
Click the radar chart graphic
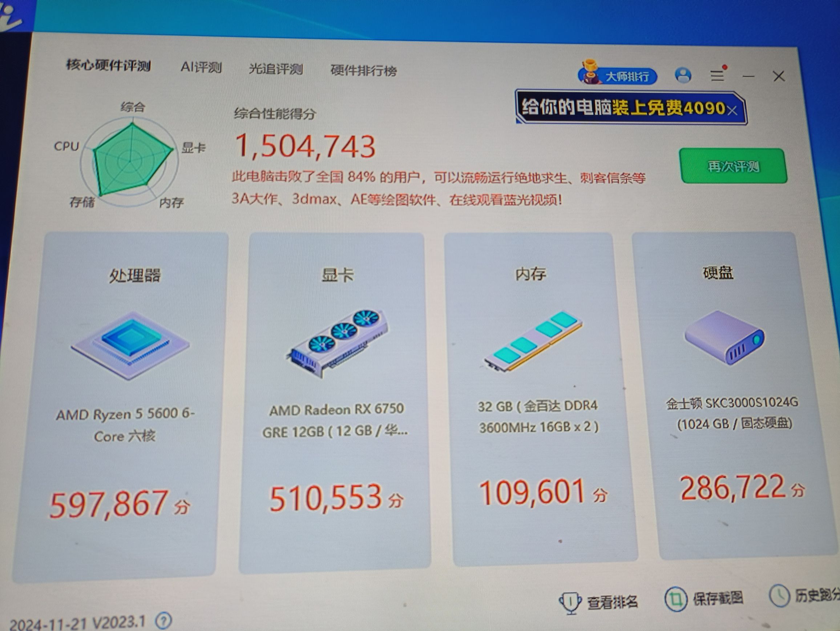[129, 162]
